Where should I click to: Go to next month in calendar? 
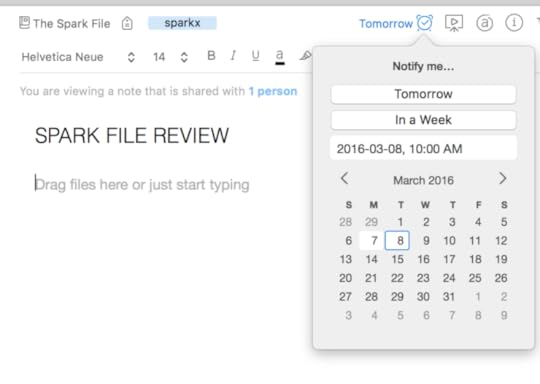coord(503,178)
